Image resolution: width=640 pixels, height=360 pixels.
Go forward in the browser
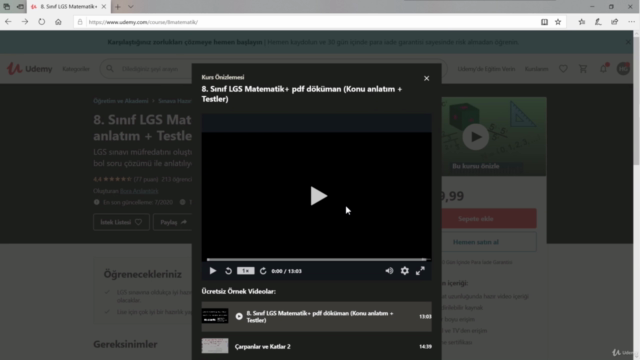pos(25,22)
